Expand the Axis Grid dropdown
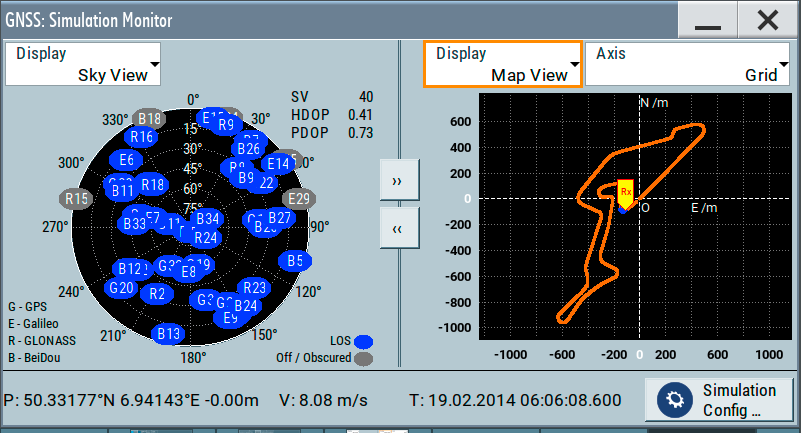Viewport: 801px width, 433px height. 687,64
